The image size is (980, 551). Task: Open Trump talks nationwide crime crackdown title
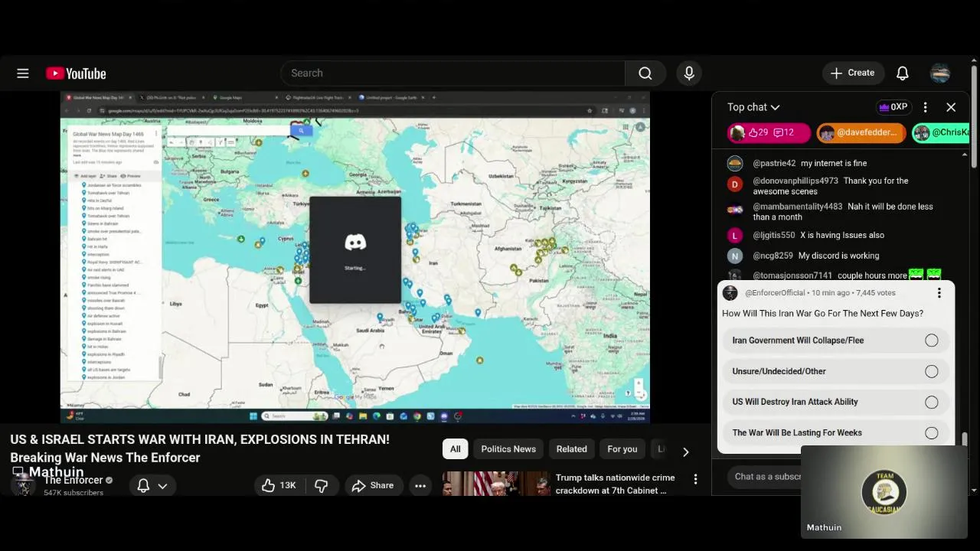point(616,484)
